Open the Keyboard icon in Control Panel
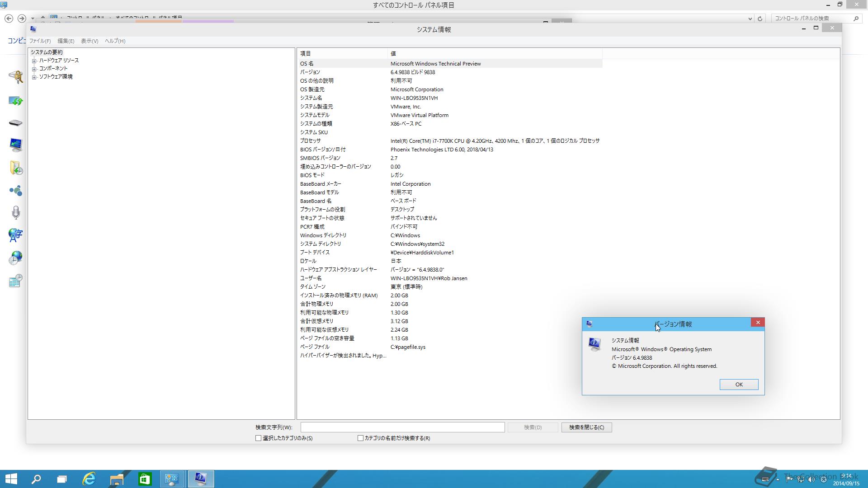 pos(16,123)
